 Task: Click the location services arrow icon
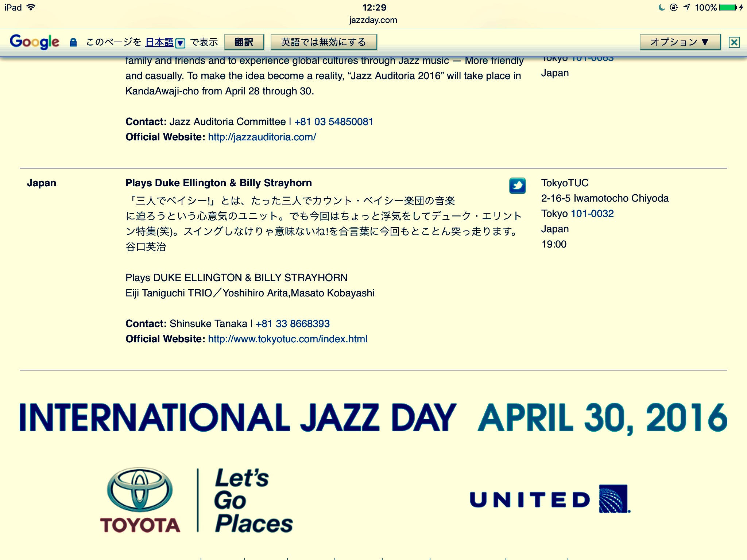click(x=687, y=7)
